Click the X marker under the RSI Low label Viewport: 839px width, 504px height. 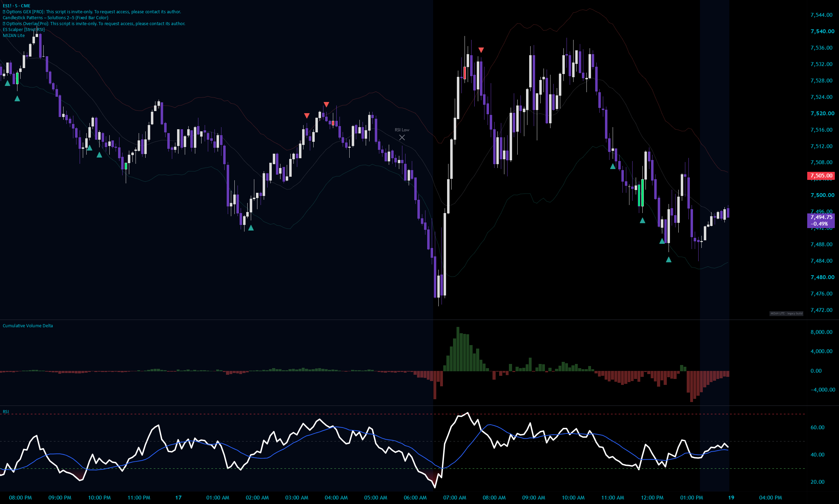coord(402,138)
